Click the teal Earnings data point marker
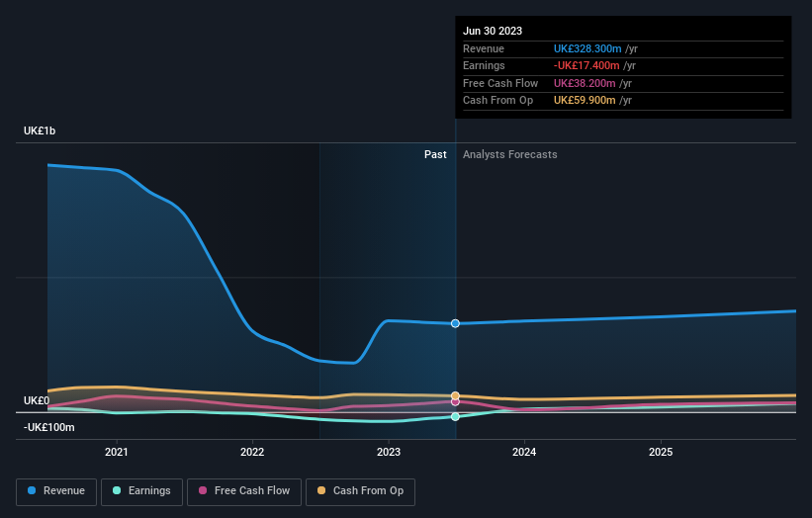This screenshot has height=518, width=812. click(455, 416)
